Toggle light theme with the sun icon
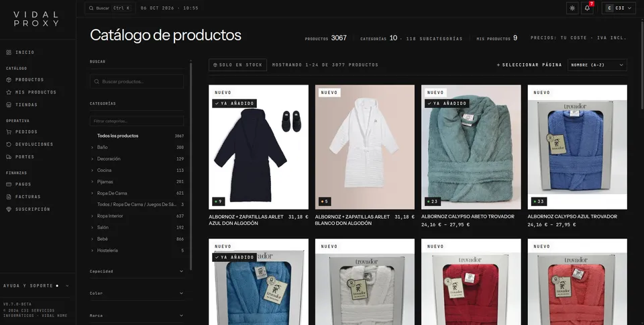 click(572, 8)
